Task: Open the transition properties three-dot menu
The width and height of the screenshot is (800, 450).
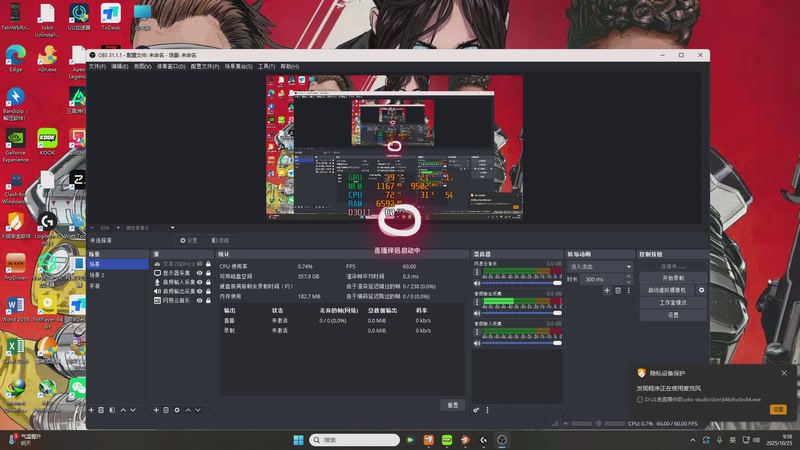Action: pos(629,290)
